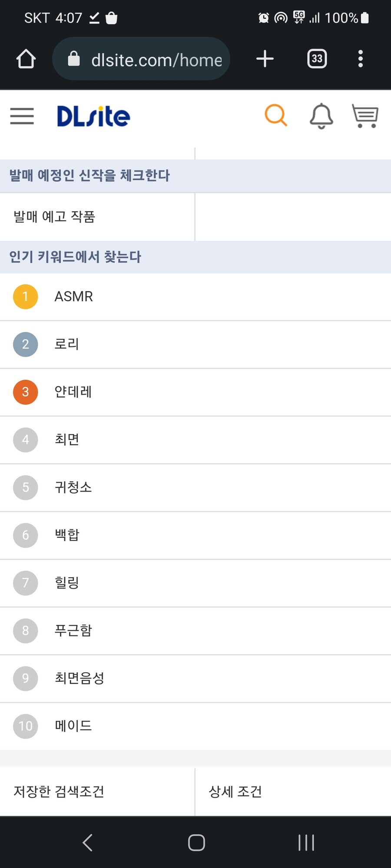View the shopping cart
This screenshot has height=868, width=391.
click(365, 115)
